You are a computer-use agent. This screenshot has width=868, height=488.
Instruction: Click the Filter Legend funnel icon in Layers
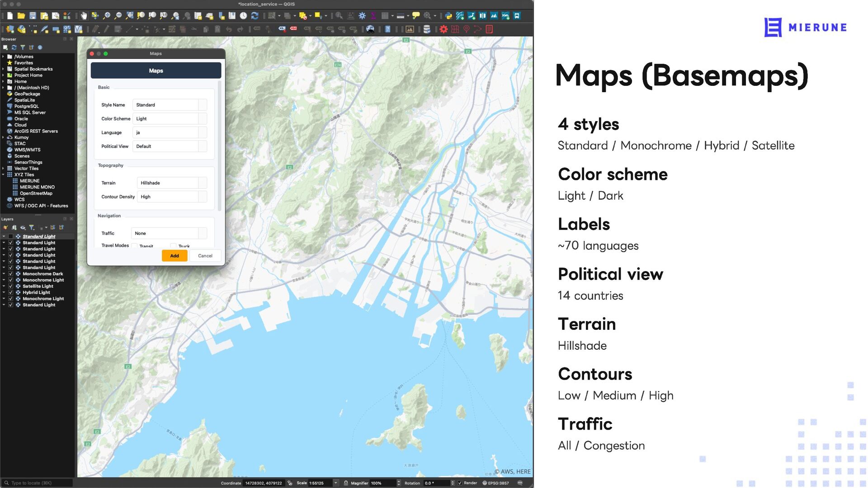pyautogui.click(x=32, y=227)
